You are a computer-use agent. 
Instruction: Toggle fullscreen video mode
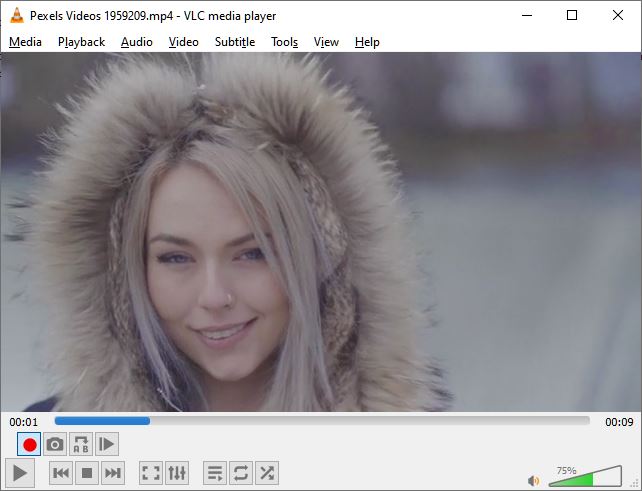[151, 473]
